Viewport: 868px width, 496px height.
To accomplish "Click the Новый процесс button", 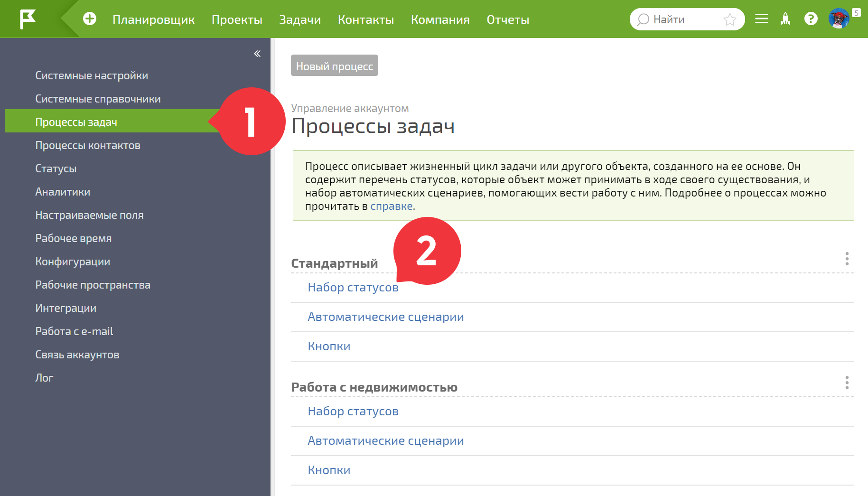I will click(335, 66).
